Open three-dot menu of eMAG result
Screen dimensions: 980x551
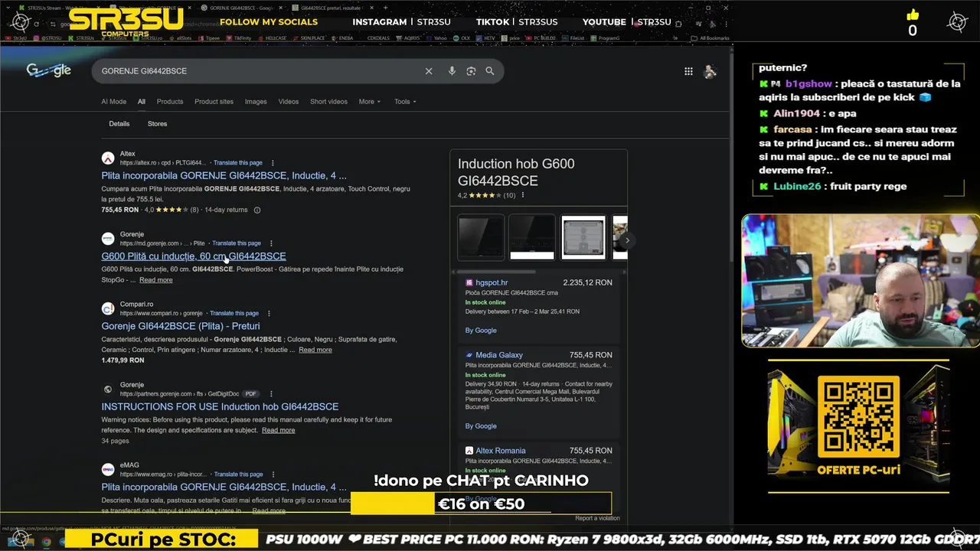273,474
